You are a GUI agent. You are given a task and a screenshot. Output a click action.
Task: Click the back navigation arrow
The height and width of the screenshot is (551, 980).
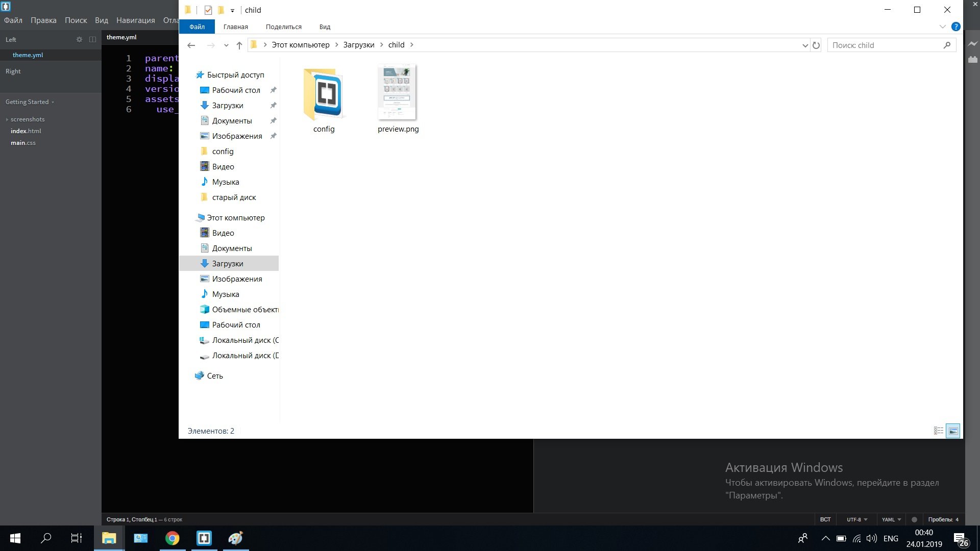pyautogui.click(x=191, y=45)
